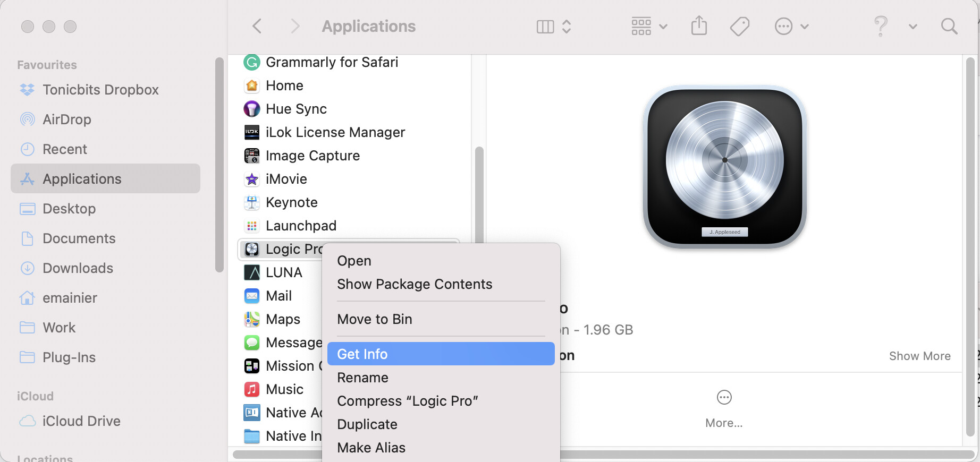Image resolution: width=980 pixels, height=462 pixels.
Task: Open Downloads from the sidebar
Action: tap(105, 268)
